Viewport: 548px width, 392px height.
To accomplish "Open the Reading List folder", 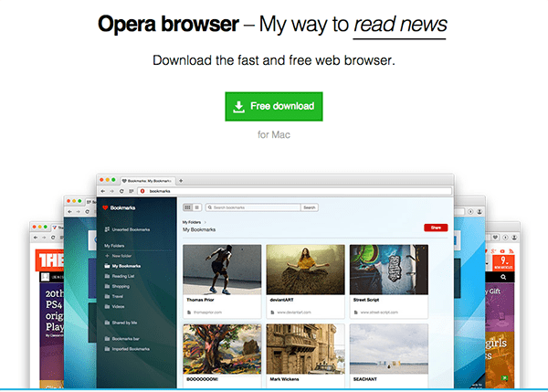I will coord(120,276).
